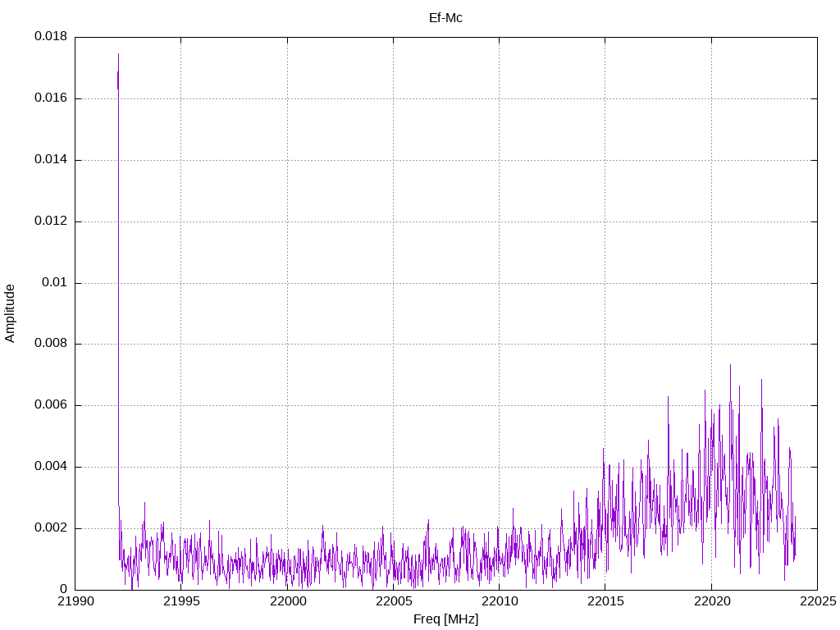Select the 21995 x-axis tick label
The image size is (840, 630).
(180, 603)
